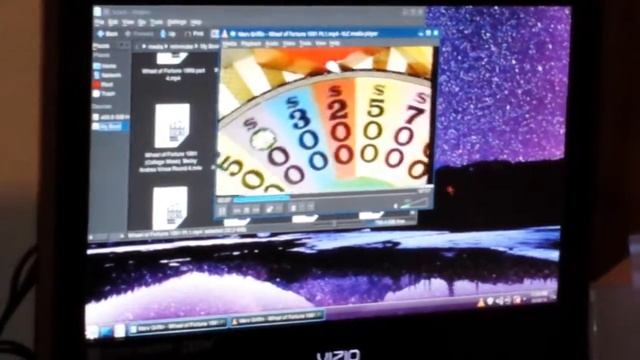Pause the video in VLC
Image resolution: width=640 pixels, height=360 pixels.
(x=222, y=211)
